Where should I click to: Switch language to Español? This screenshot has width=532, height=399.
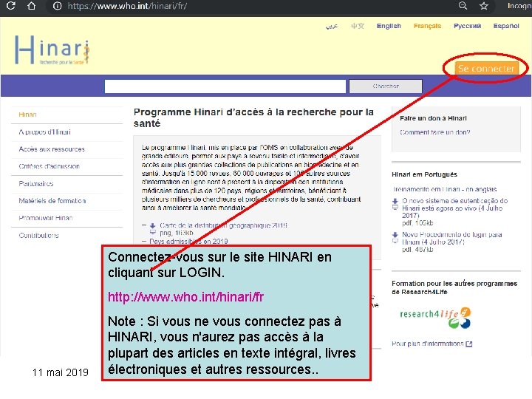(x=506, y=26)
